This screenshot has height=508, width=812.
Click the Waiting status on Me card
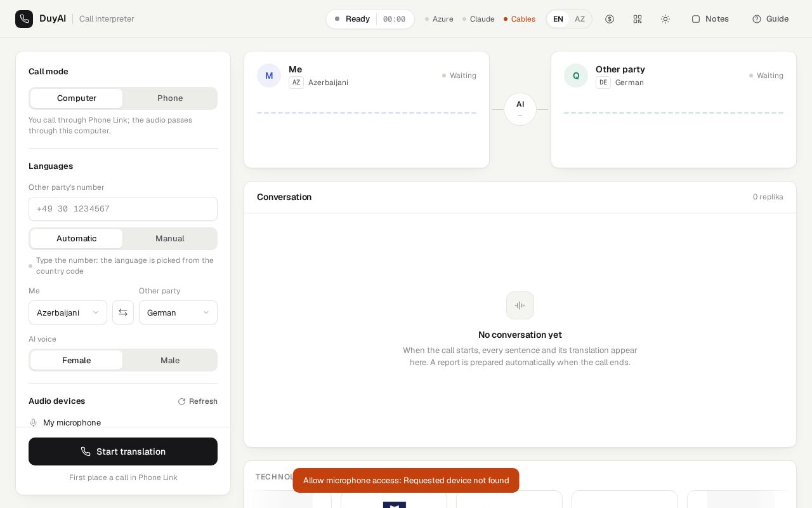(459, 76)
